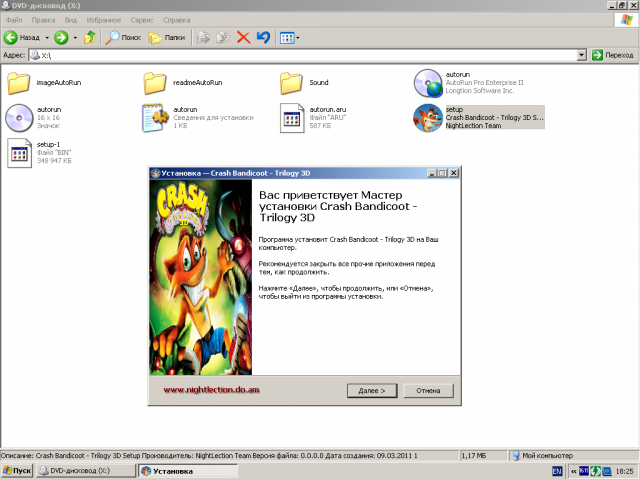Select autorun AutoRun Pro Enterprise application
This screenshot has width=640, height=480.
pyautogui.click(x=469, y=83)
